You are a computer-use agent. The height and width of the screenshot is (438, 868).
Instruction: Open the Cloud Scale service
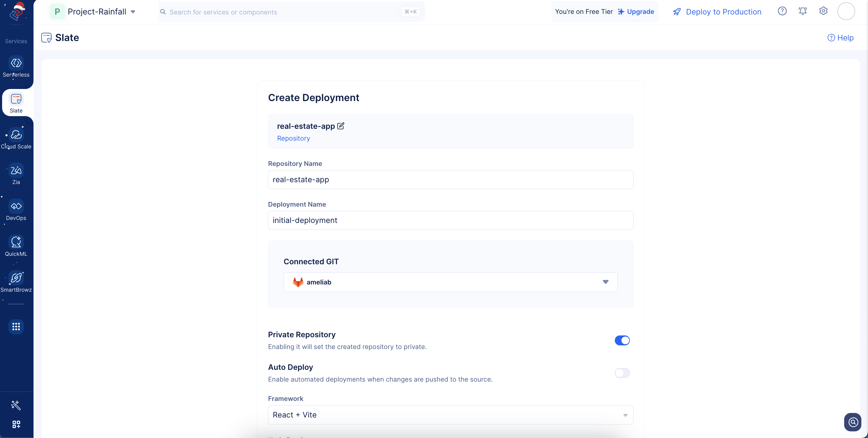pyautogui.click(x=16, y=139)
